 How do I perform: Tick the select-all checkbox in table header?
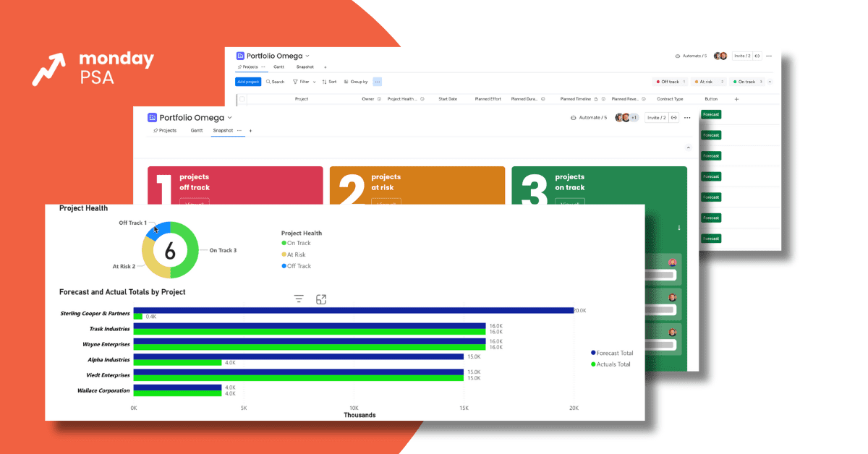pos(242,99)
